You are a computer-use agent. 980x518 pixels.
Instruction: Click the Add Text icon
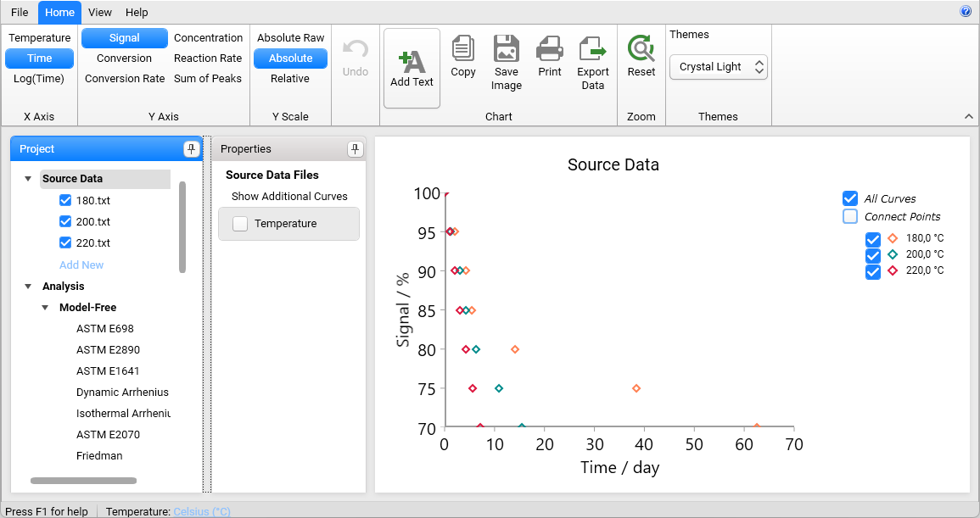click(x=412, y=62)
